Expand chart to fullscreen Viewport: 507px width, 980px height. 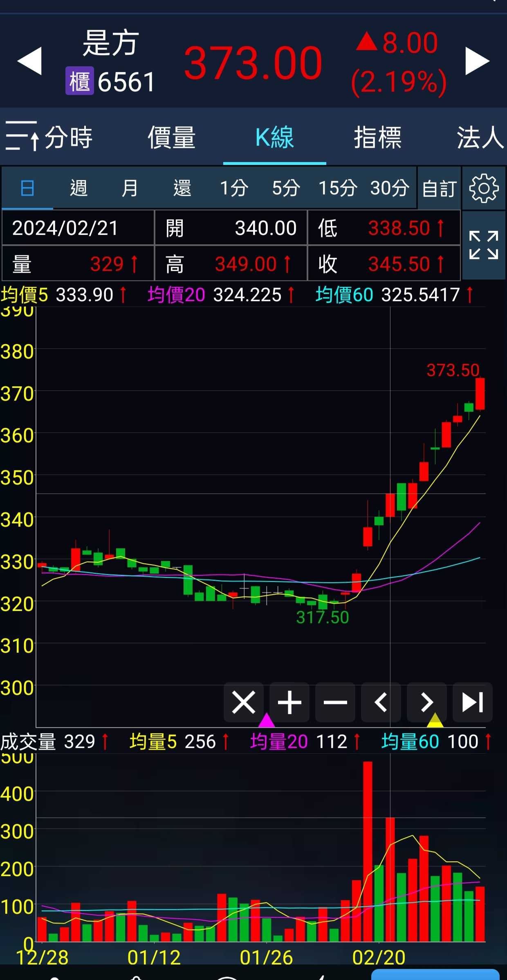pyautogui.click(x=484, y=245)
